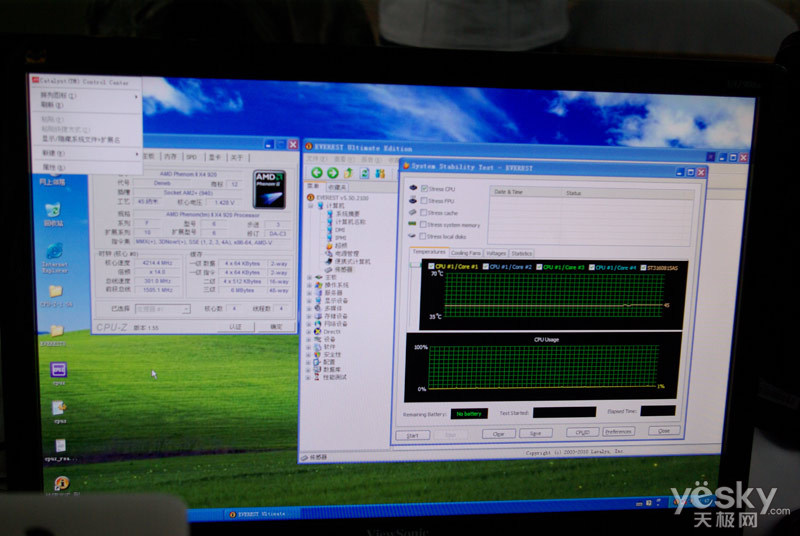The height and width of the screenshot is (536, 800).
Task: Open 排列图标 submenu in context menu
Action: pyautogui.click(x=86, y=95)
